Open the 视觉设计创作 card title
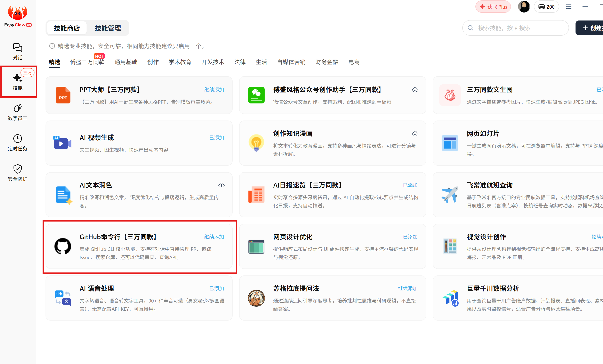This screenshot has width=603, height=364. tap(486, 237)
